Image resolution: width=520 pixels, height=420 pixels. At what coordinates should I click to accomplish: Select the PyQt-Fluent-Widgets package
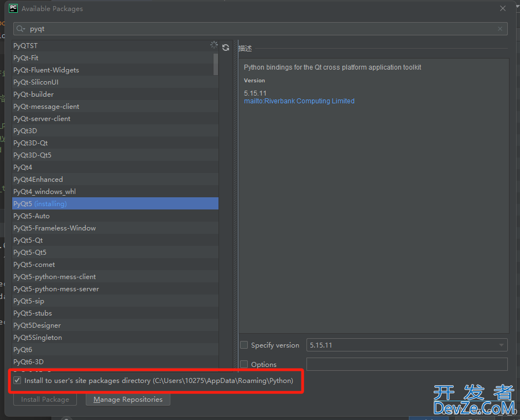[x=115, y=70]
